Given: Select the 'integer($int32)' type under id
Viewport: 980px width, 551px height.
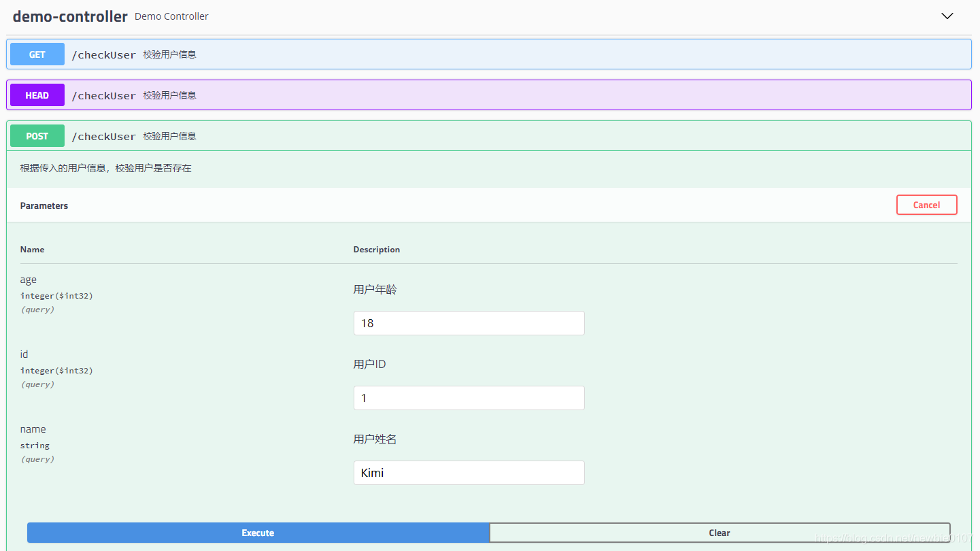Looking at the screenshot, I should [56, 371].
